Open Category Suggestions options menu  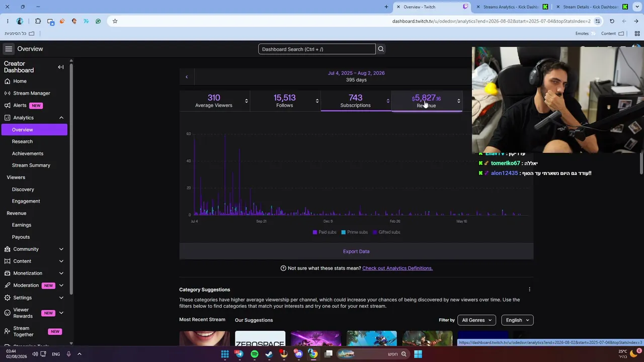(x=529, y=290)
